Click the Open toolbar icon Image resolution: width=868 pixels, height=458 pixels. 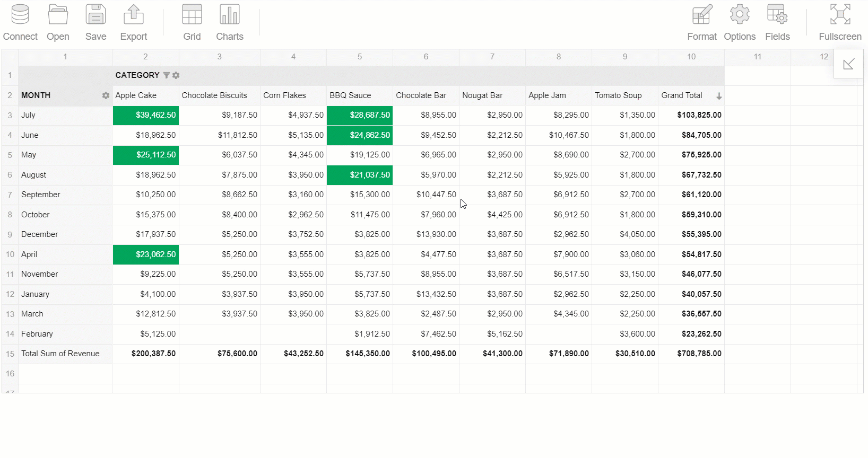(x=58, y=23)
